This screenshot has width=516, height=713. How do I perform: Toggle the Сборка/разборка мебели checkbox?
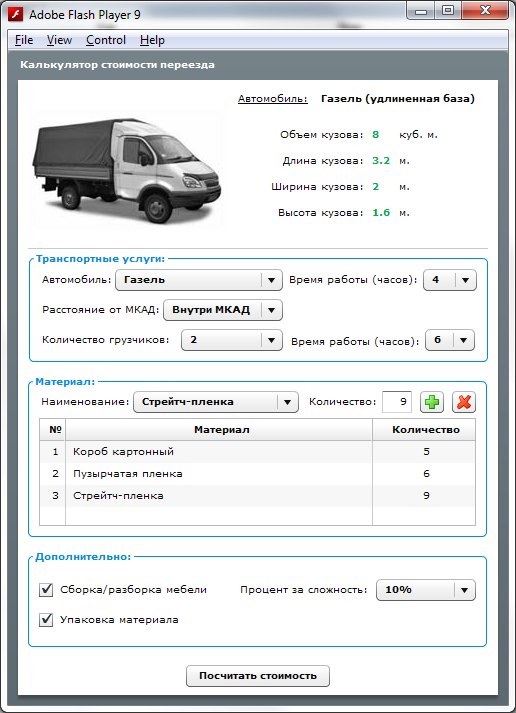click(46, 590)
